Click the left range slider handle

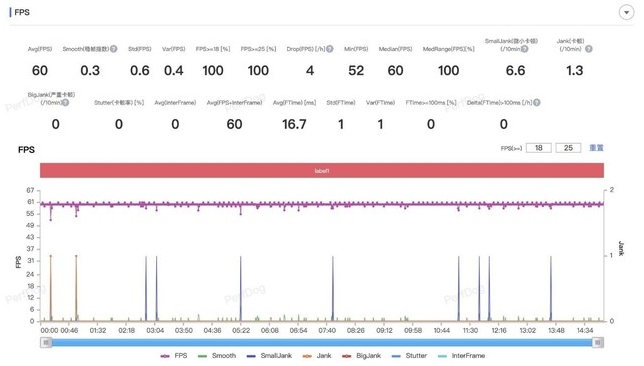46,342
